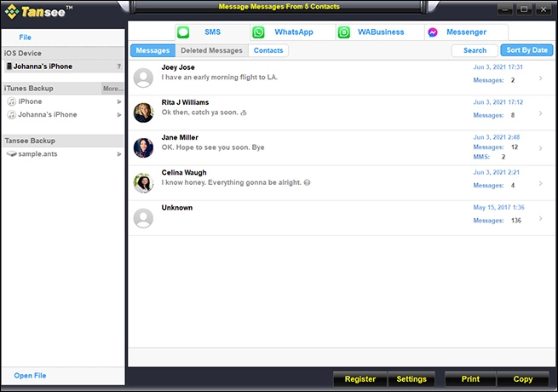
Task: Click Celina Waugh's avatar picture
Action: point(144,182)
